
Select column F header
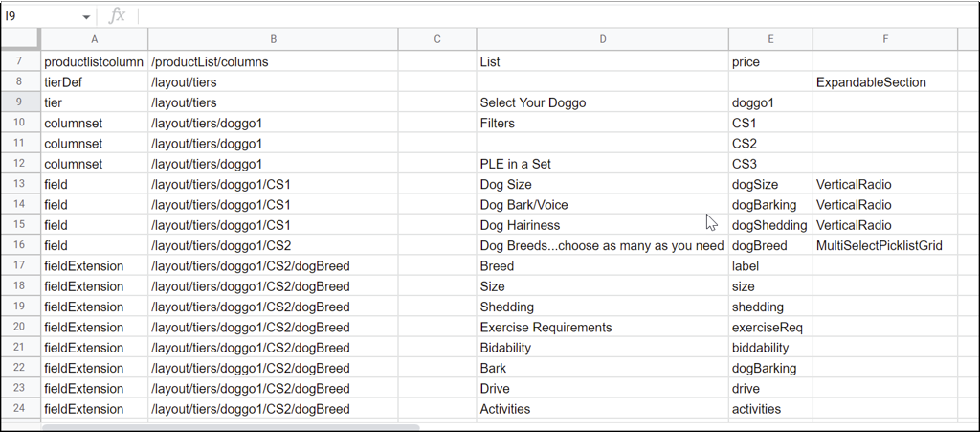tap(885, 39)
